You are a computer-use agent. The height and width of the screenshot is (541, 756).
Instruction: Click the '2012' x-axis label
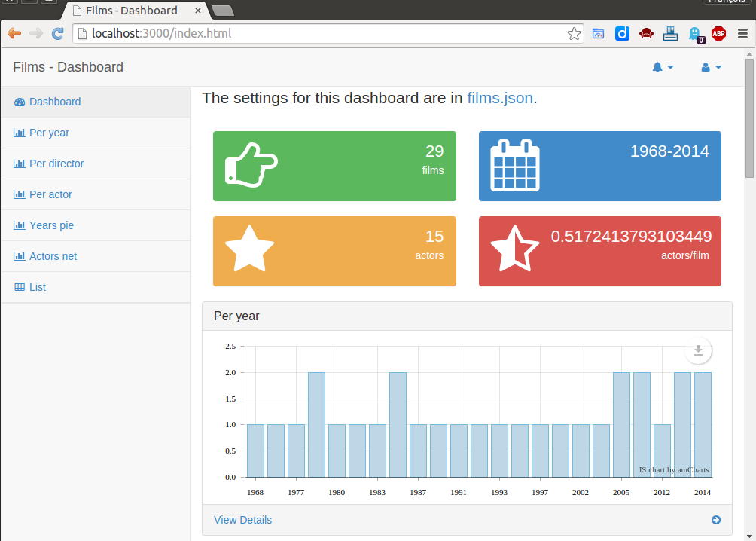tap(661, 492)
